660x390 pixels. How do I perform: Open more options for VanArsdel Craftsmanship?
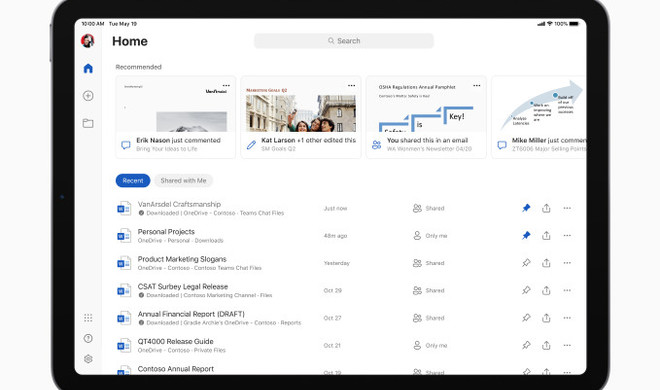(567, 208)
